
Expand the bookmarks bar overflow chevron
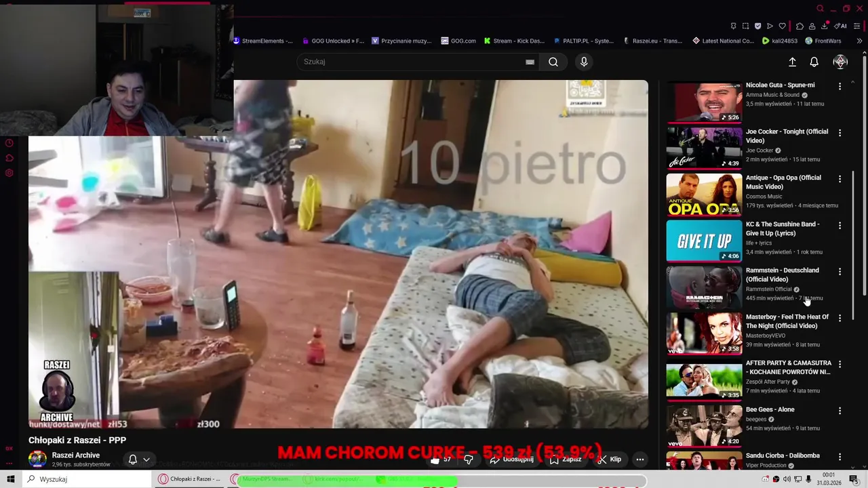(859, 41)
